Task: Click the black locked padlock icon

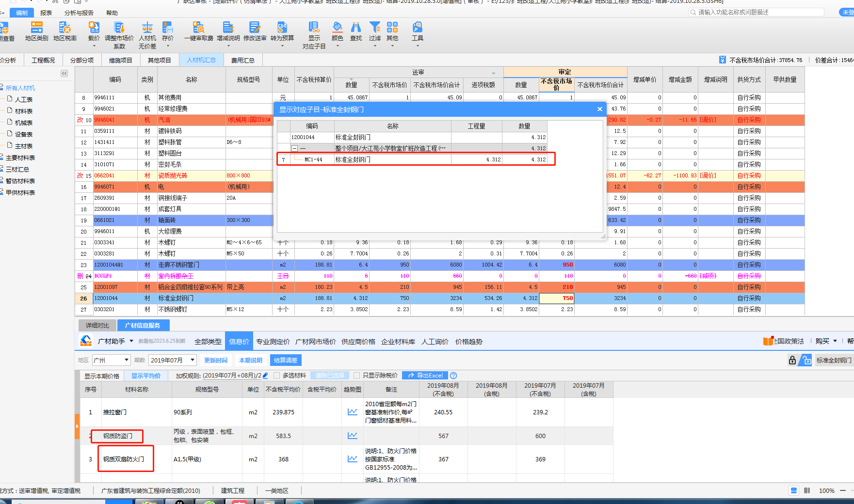Action: tap(792, 360)
